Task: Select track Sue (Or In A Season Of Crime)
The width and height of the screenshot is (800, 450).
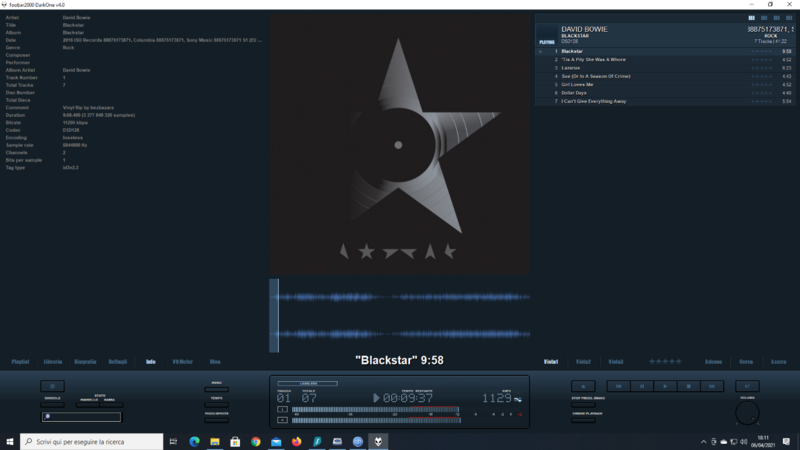Action: tap(665, 76)
